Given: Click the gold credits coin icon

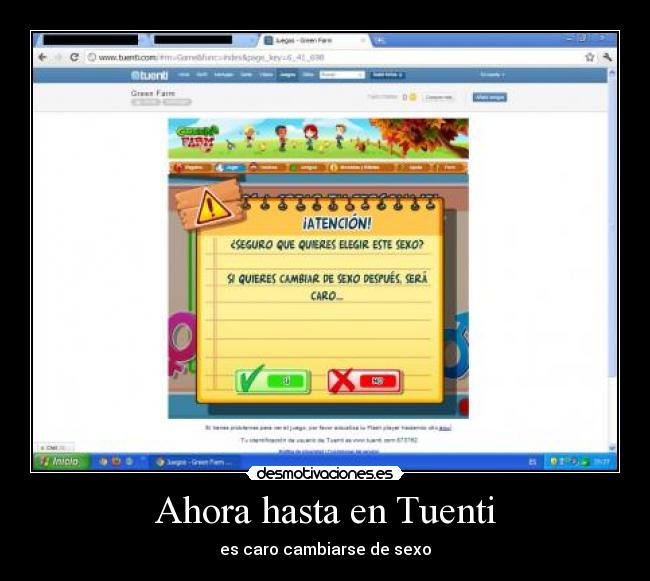Looking at the screenshot, I should pos(412,97).
